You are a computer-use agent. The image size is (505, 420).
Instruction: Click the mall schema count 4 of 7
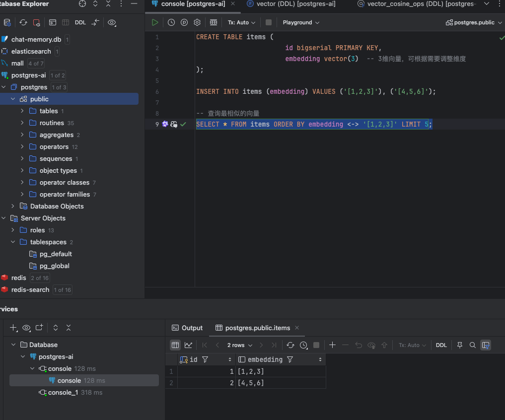click(36, 64)
